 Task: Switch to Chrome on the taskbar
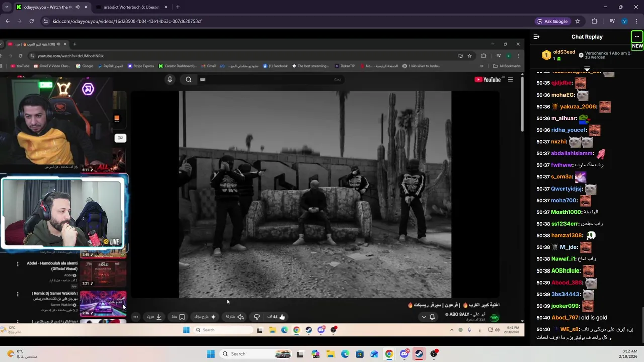(389, 354)
